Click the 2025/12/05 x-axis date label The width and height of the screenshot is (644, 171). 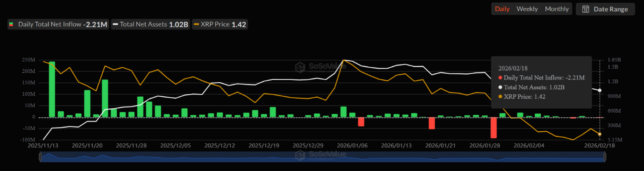pos(175,145)
